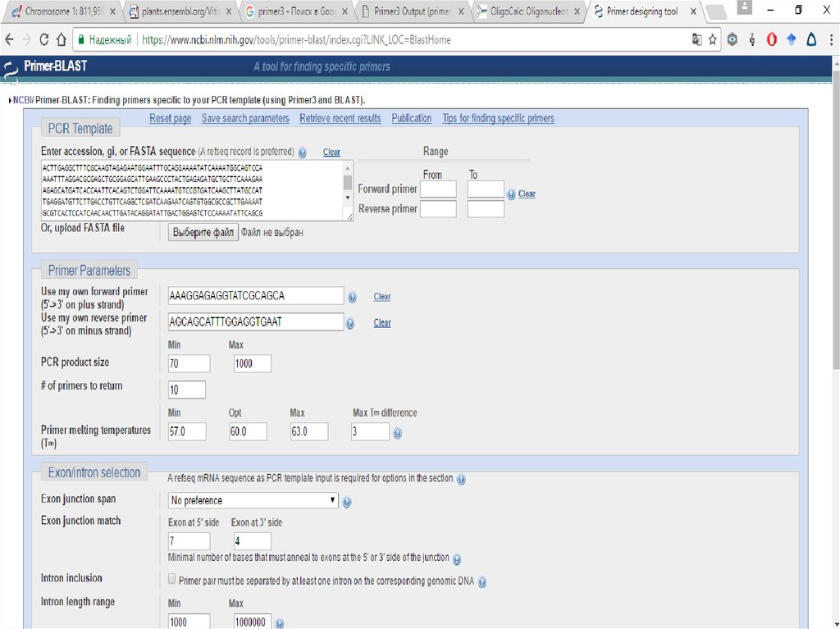Image resolution: width=840 pixels, height=629 pixels.
Task: Click help icon next to Exon junction span
Action: (347, 502)
